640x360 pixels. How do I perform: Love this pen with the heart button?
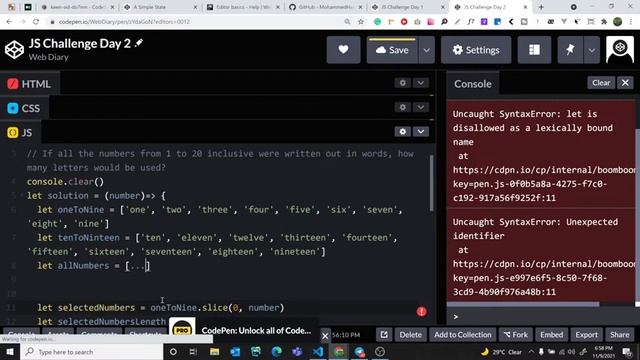coord(343,50)
